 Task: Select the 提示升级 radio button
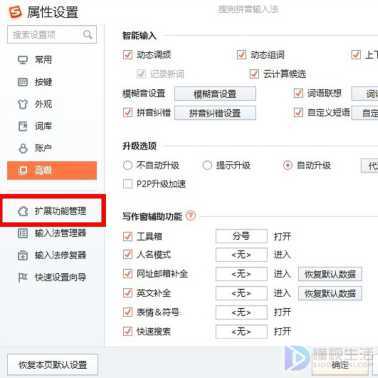(x=207, y=165)
